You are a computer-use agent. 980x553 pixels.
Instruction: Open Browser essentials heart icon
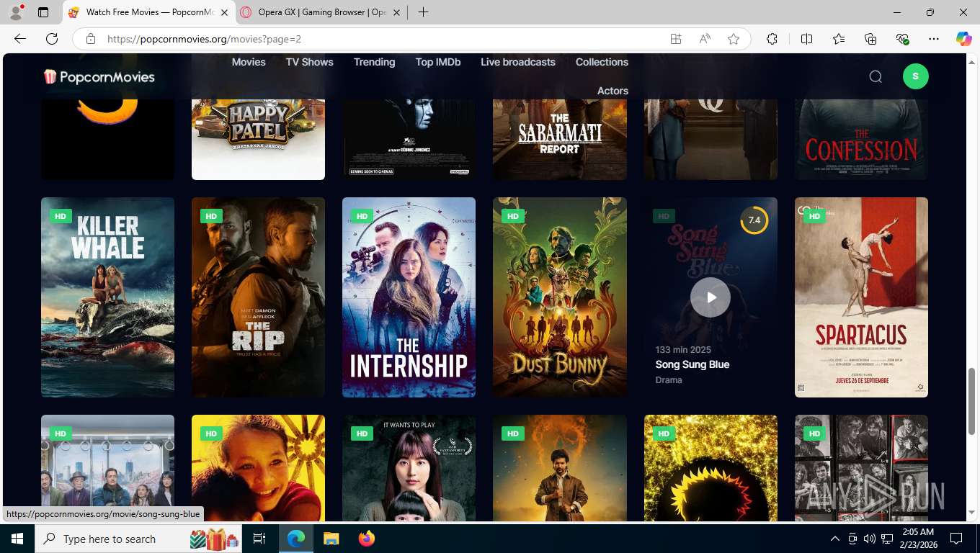coord(902,39)
